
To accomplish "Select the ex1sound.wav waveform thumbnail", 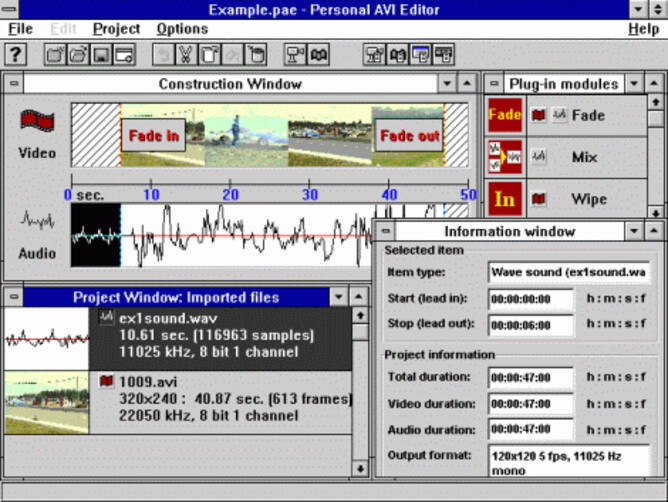I will [x=46, y=339].
